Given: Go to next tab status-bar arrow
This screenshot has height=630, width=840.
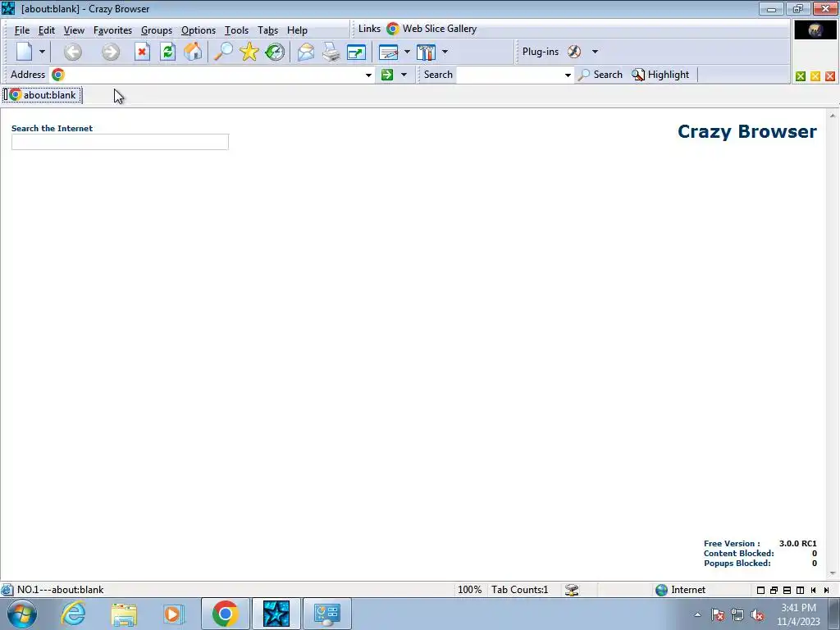Looking at the screenshot, I should [827, 591].
